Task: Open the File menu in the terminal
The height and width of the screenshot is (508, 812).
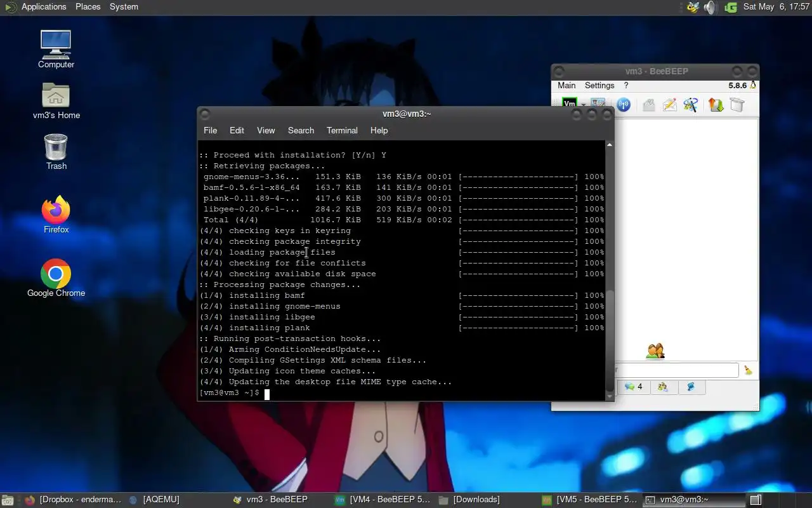Action: (x=210, y=130)
